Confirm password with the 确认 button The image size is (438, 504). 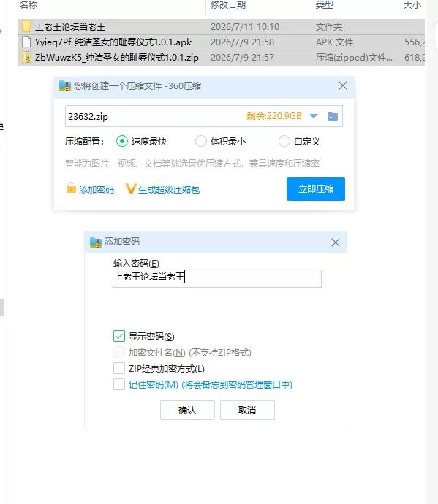187,411
